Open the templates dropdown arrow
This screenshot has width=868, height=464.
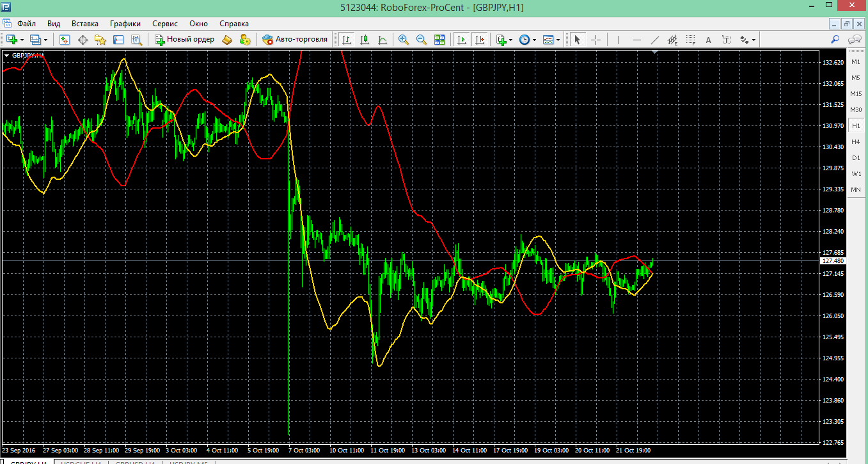(x=558, y=40)
